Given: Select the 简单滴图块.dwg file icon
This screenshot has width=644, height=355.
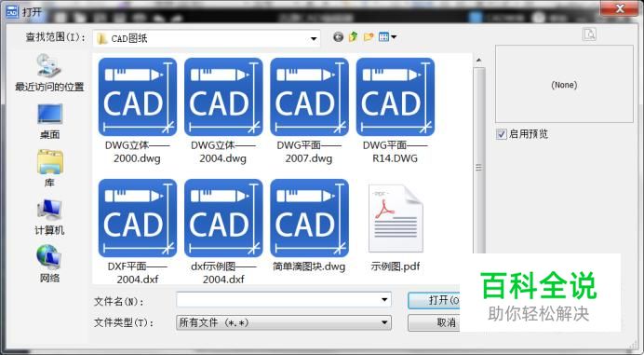Looking at the screenshot, I should pyautogui.click(x=309, y=218).
